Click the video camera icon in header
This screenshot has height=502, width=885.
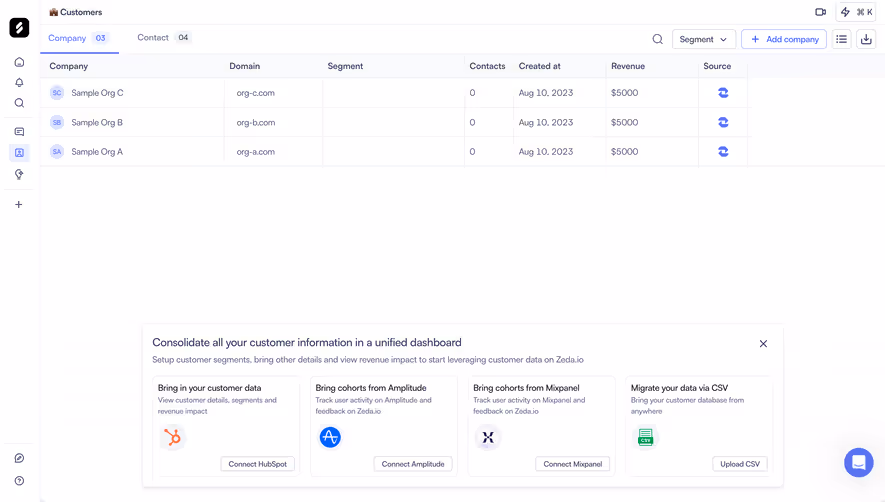[821, 12]
